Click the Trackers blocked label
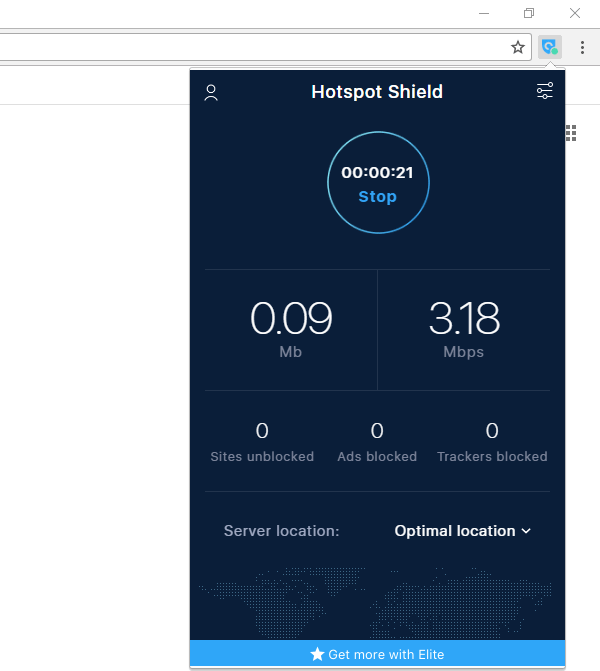Viewport: 600px width, 671px height. pyautogui.click(x=492, y=457)
